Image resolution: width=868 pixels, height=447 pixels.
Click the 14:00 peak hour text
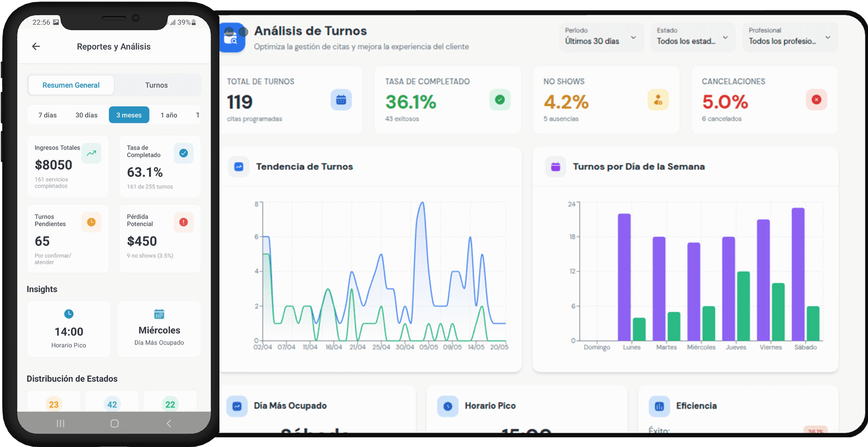coord(69,332)
